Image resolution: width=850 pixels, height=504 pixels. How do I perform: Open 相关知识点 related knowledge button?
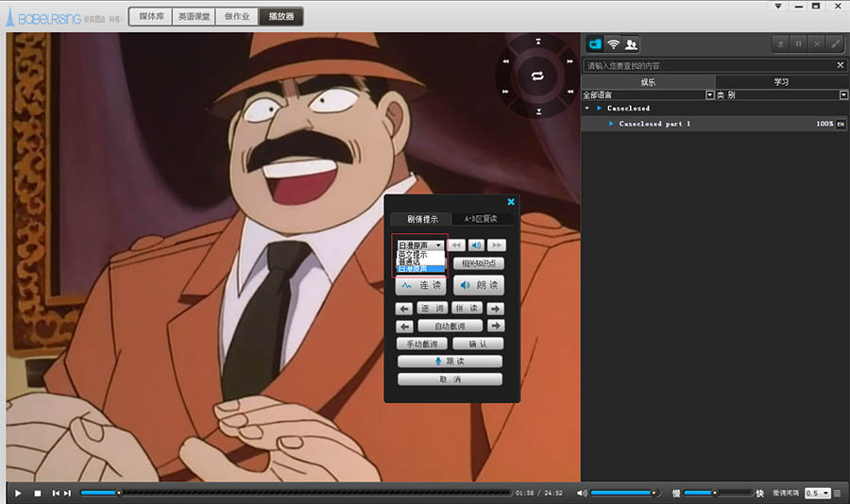(x=479, y=263)
